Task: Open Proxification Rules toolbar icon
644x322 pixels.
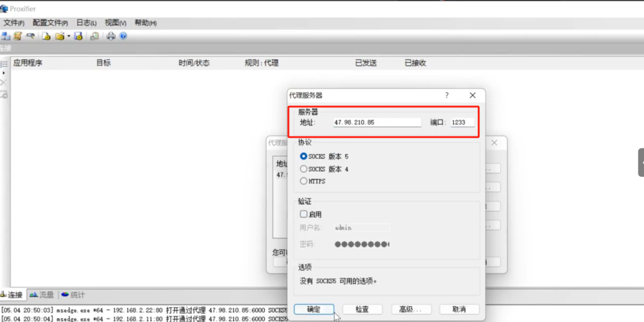Action: pyautogui.click(x=18, y=36)
